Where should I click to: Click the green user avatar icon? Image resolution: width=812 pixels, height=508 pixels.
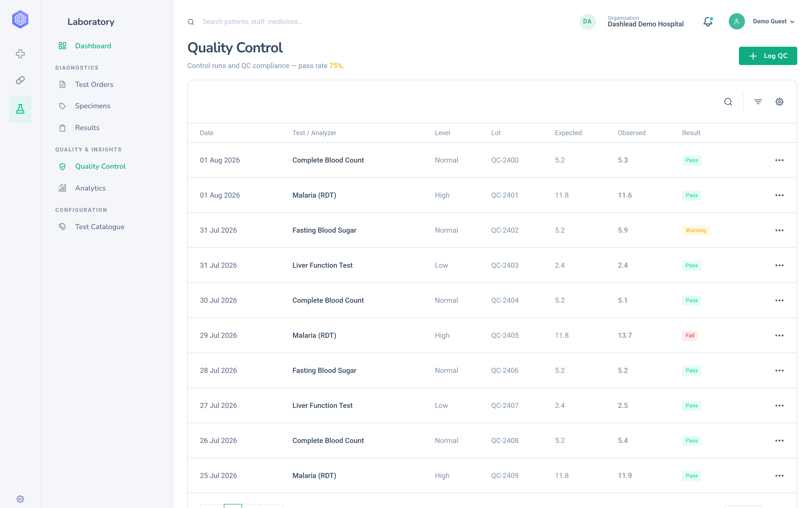(737, 22)
